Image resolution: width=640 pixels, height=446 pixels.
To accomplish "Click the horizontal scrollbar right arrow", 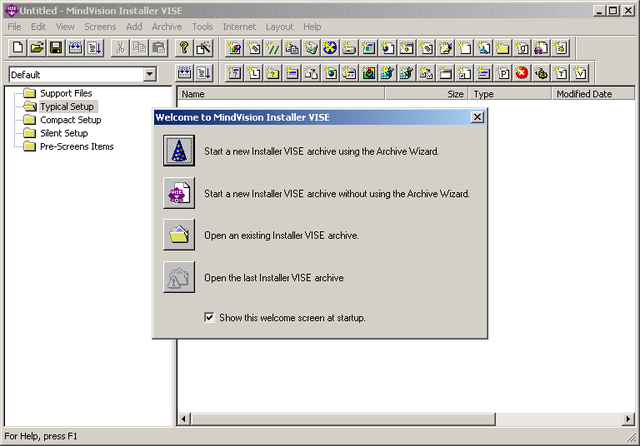I will click(628, 419).
